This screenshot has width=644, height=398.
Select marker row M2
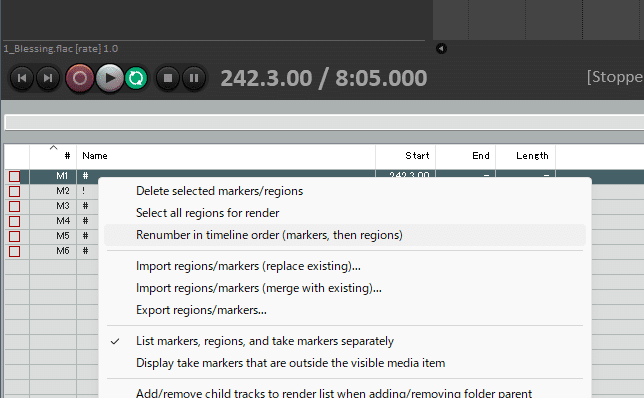tap(51, 191)
